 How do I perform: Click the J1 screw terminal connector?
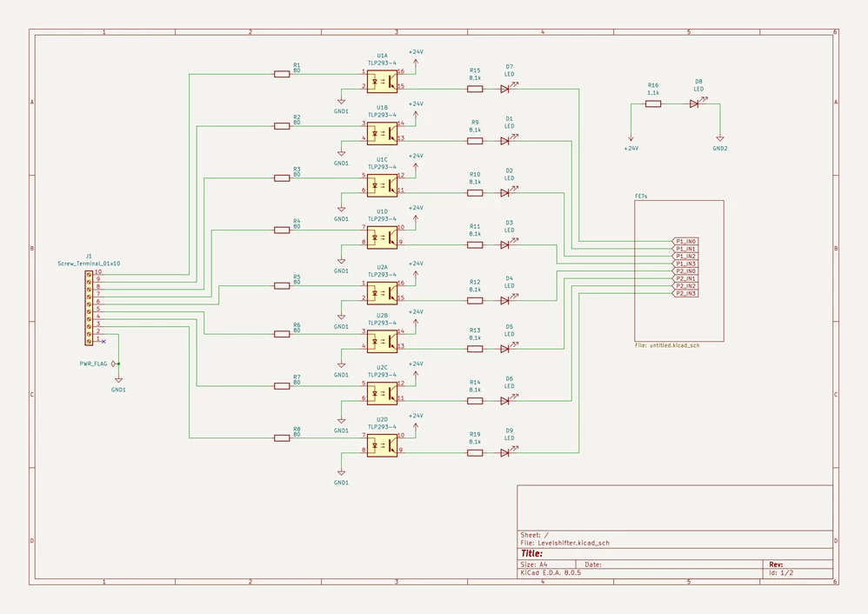(89, 308)
